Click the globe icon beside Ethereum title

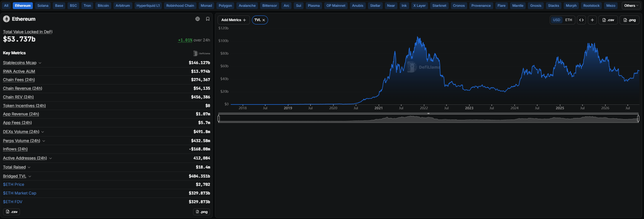pyautogui.click(x=198, y=19)
